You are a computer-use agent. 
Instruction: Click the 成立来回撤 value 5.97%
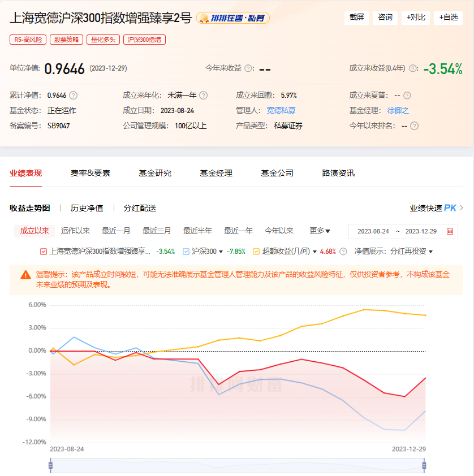click(x=289, y=96)
